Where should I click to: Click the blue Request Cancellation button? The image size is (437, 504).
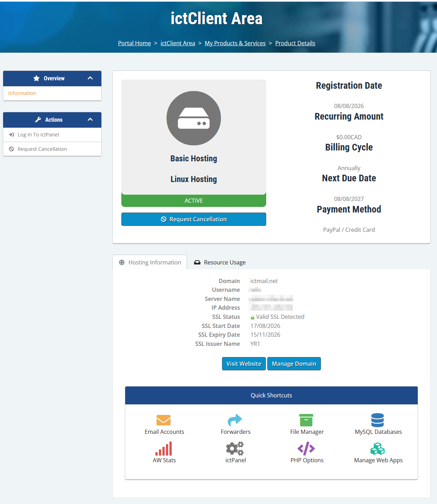tap(194, 219)
